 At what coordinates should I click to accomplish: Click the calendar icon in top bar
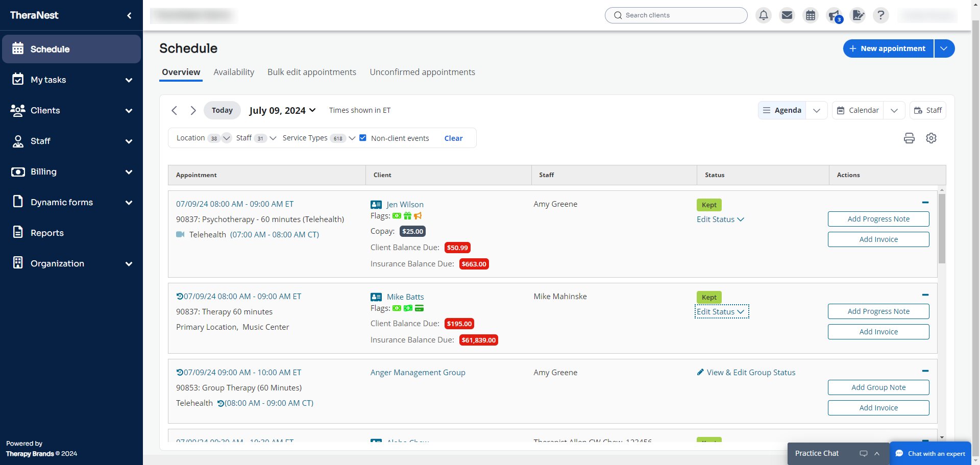point(811,15)
